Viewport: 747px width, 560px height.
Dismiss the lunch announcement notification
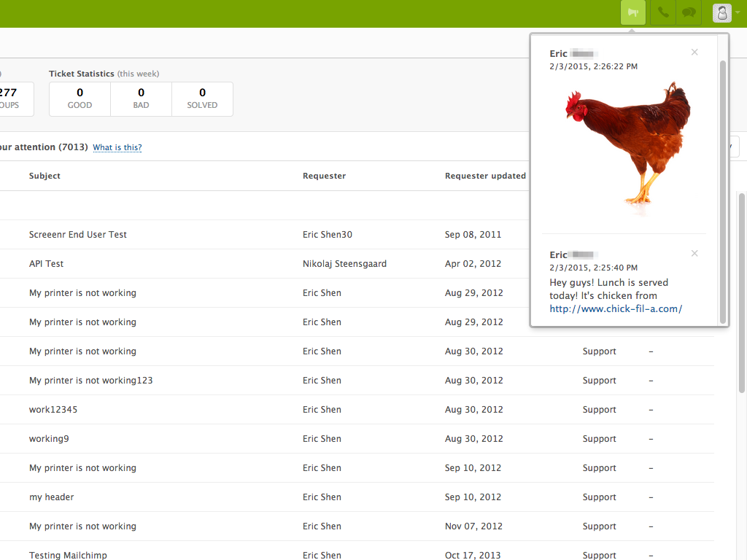tap(694, 253)
